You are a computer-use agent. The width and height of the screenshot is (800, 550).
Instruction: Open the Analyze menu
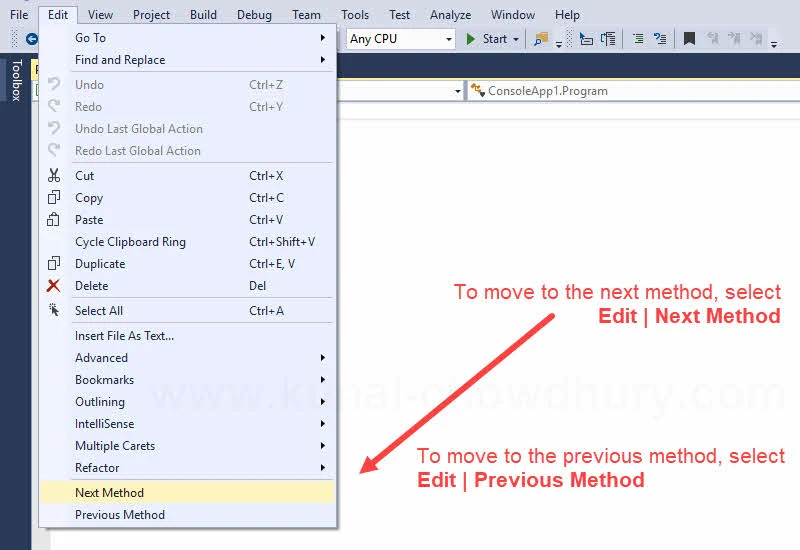tap(451, 15)
